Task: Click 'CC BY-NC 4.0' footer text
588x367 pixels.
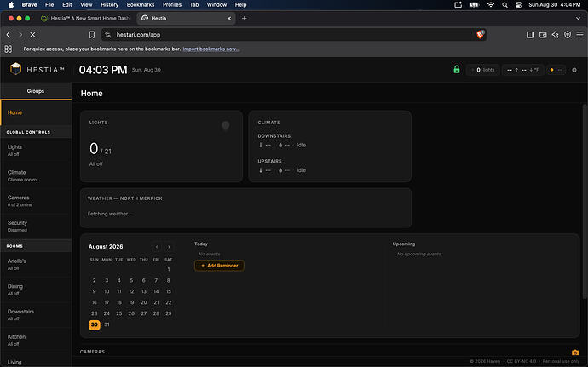Action: pos(522,361)
